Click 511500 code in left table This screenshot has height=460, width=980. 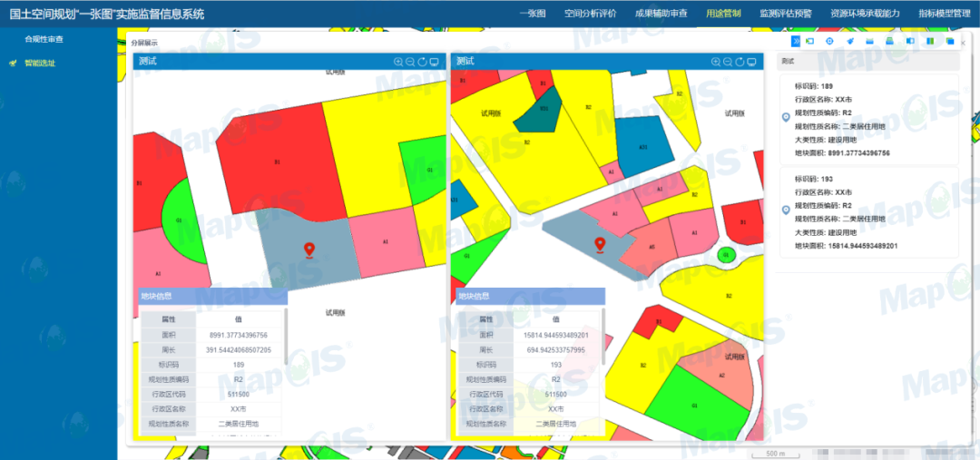pos(238,395)
